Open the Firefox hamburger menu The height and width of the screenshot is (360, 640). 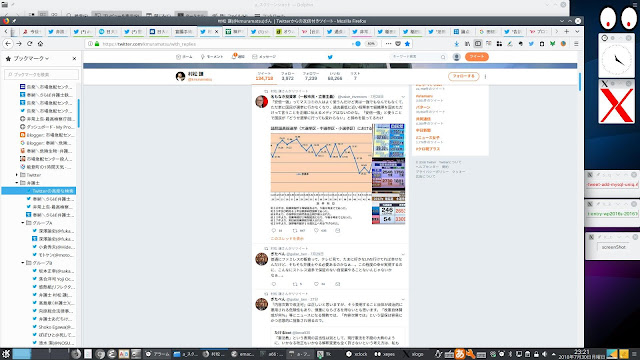point(576,44)
